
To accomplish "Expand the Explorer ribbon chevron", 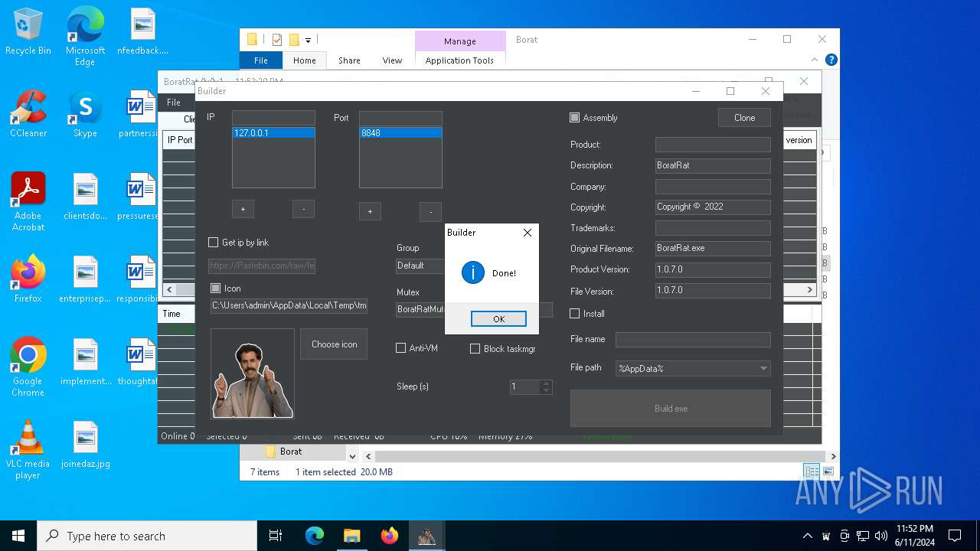I will 815,60.
